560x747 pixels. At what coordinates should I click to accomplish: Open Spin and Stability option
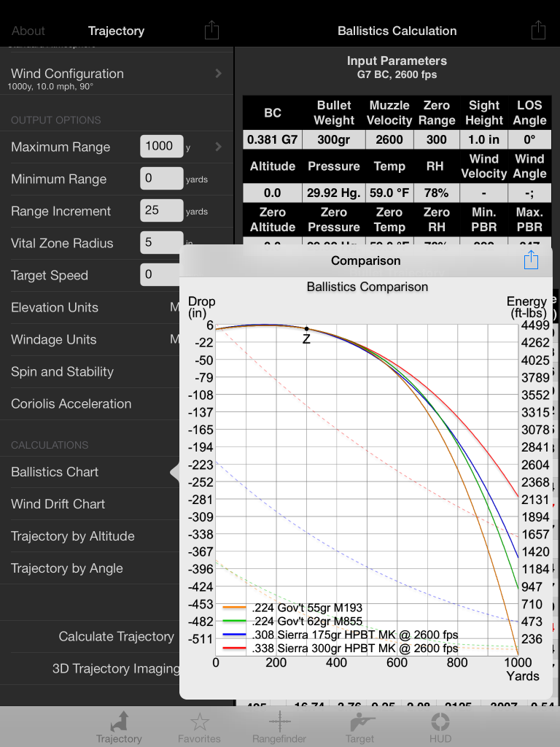(x=90, y=371)
